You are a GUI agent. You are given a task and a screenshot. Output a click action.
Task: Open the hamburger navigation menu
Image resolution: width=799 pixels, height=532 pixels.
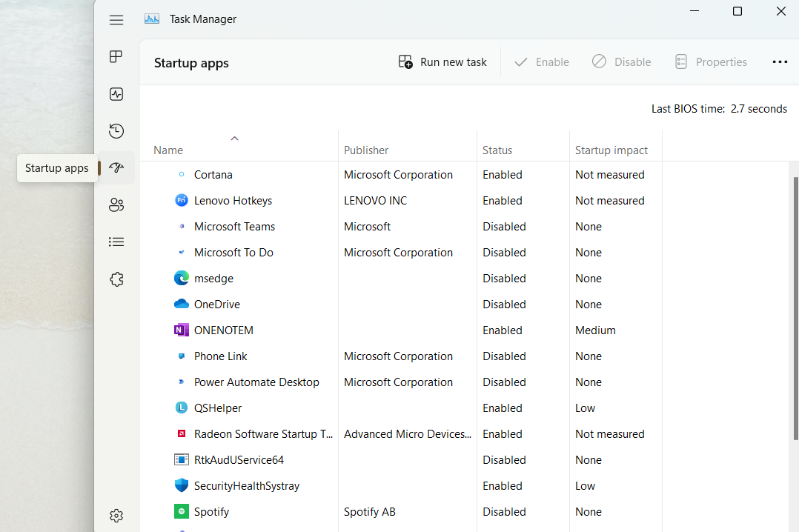pos(116,20)
